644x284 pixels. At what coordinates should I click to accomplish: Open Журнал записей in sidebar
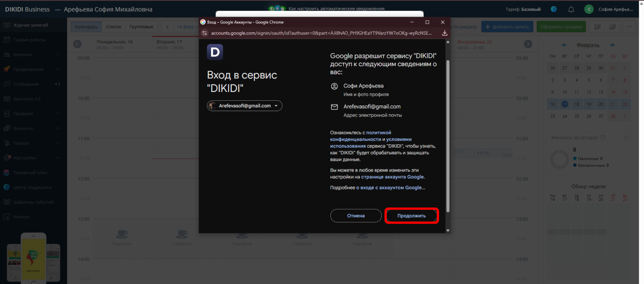point(30,25)
